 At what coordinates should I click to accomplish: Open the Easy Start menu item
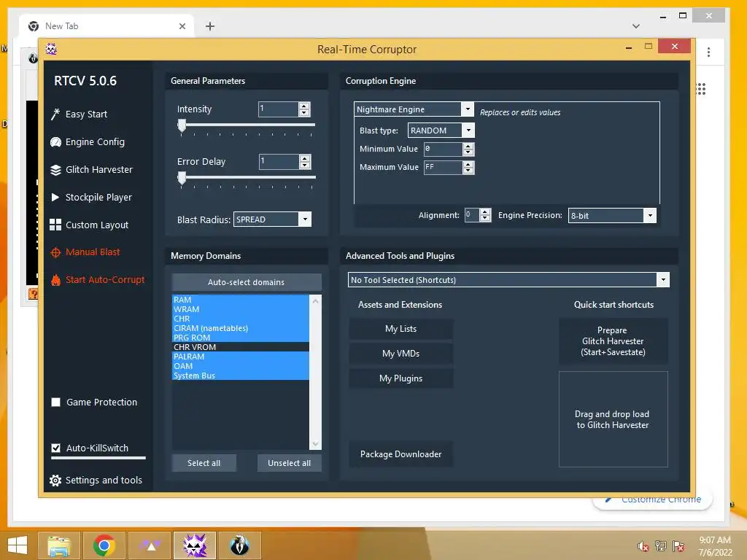(86, 114)
